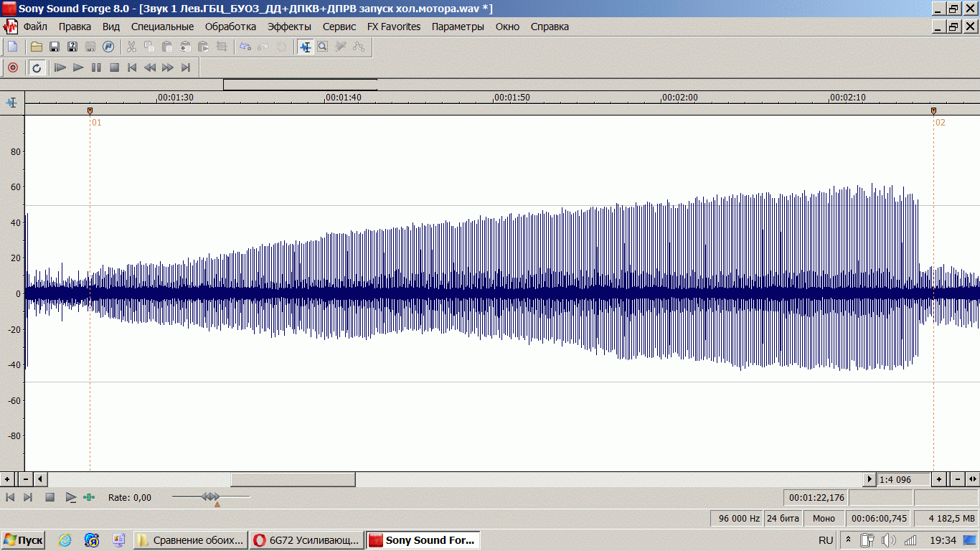The image size is (980, 551).
Task: Click Go to End transport button
Action: [x=186, y=67]
